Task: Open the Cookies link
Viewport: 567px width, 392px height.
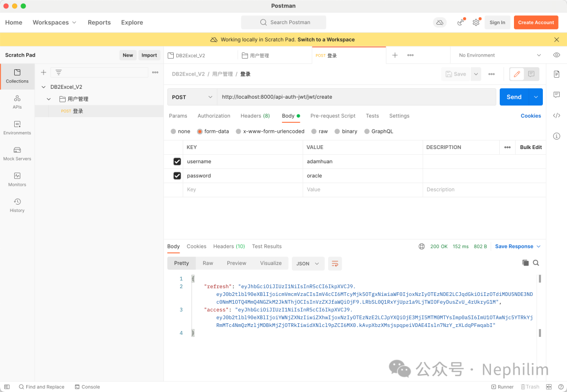Action: pyautogui.click(x=531, y=116)
